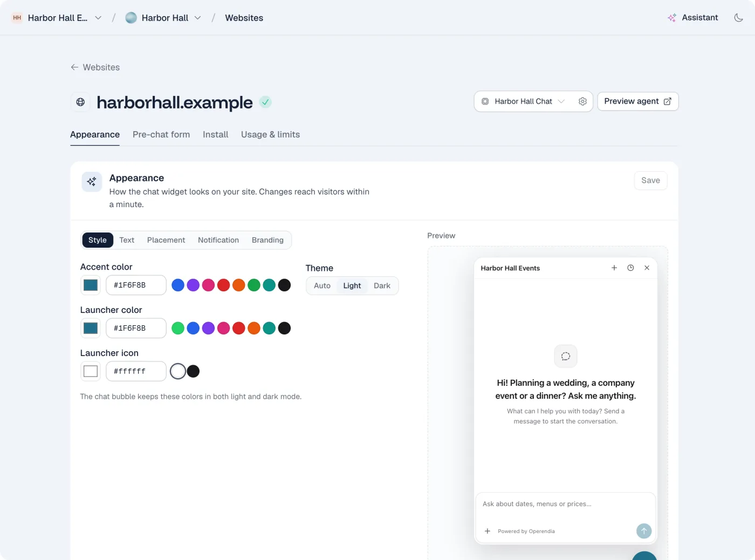Click Preview agent button
Viewport: 755px width, 560px height.
637,101
